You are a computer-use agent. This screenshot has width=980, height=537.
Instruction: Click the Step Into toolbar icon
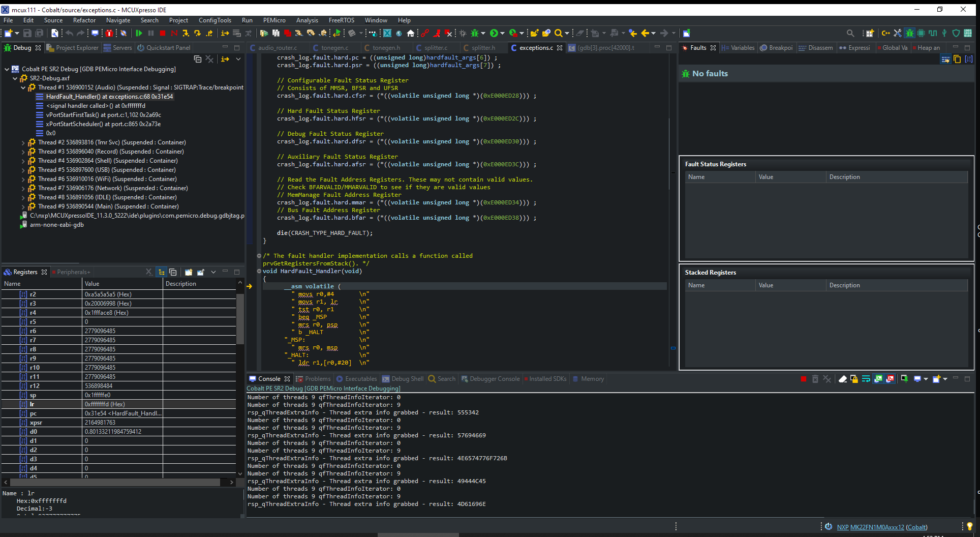pyautogui.click(x=186, y=34)
